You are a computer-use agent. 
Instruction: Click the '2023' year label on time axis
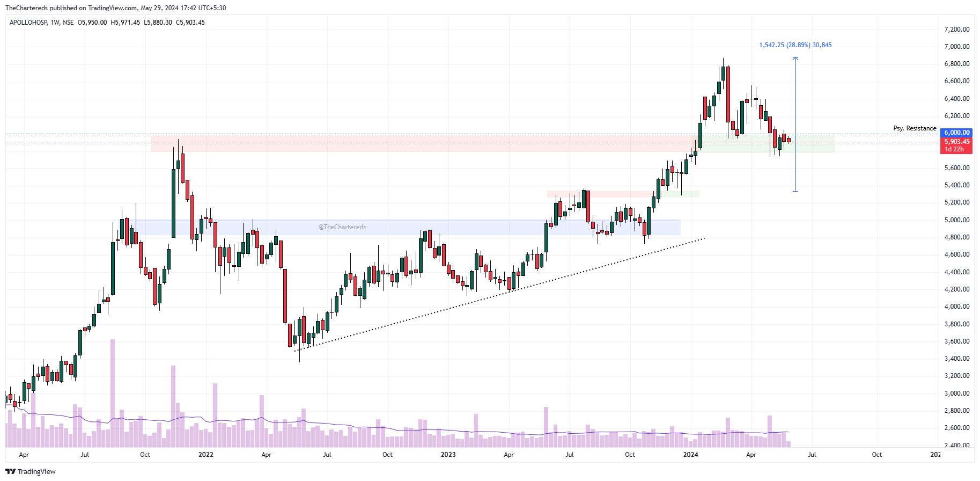pyautogui.click(x=448, y=455)
